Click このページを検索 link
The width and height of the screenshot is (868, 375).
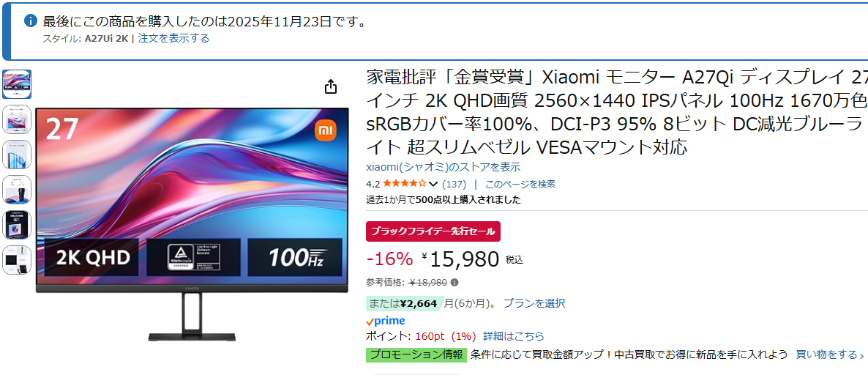pos(520,184)
